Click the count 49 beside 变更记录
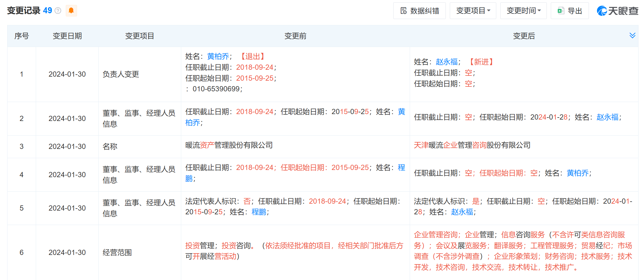Screen dimensions: 644x280 click(48, 10)
